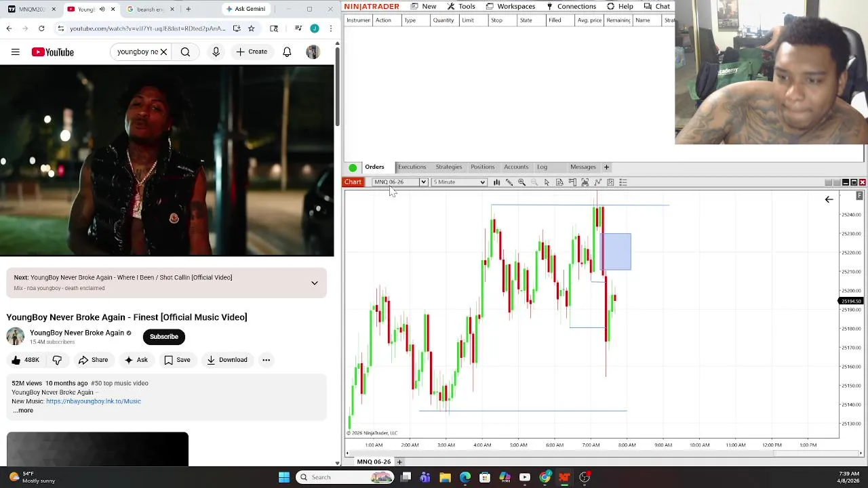Select the cursor pointer tool in chart toolbar
Image resolution: width=868 pixels, height=488 pixels.
click(547, 182)
